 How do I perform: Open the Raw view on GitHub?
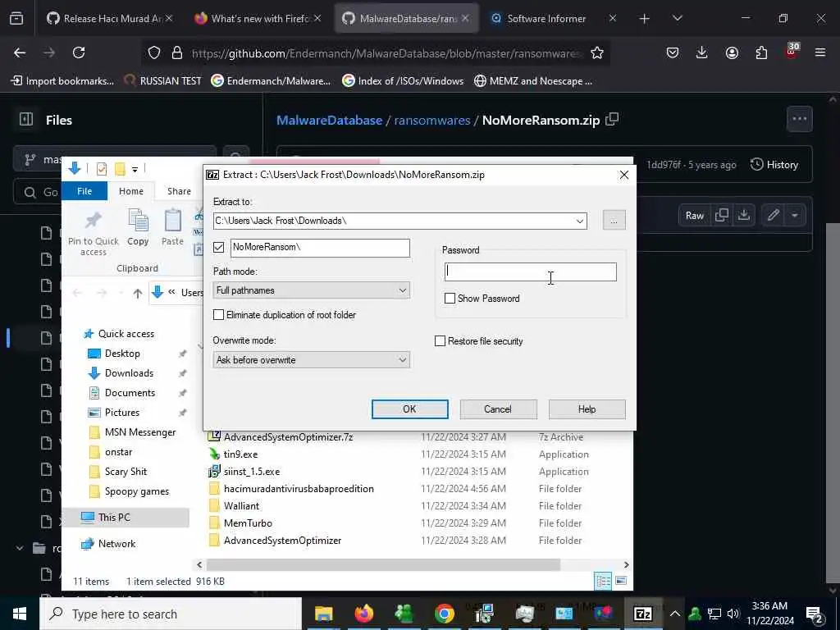coord(694,216)
